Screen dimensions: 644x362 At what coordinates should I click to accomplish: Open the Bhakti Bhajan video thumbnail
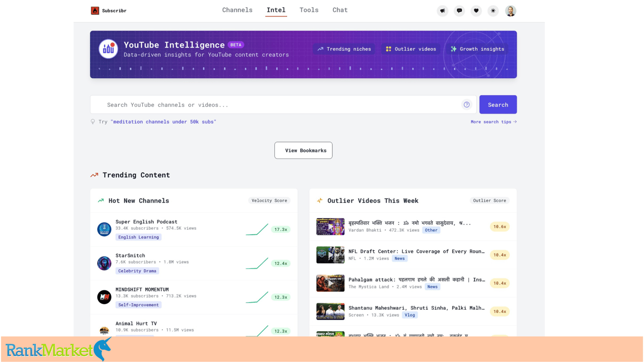coord(330,227)
